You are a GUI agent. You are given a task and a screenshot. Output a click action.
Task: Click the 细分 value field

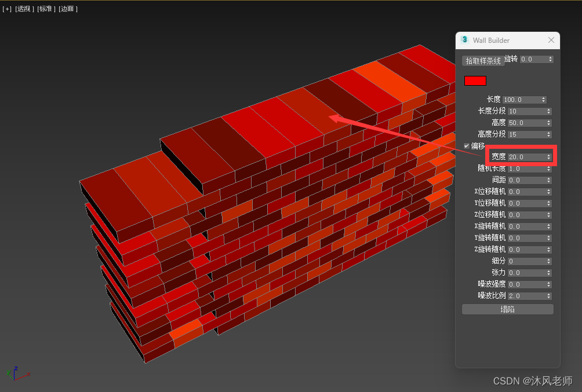[527, 261]
